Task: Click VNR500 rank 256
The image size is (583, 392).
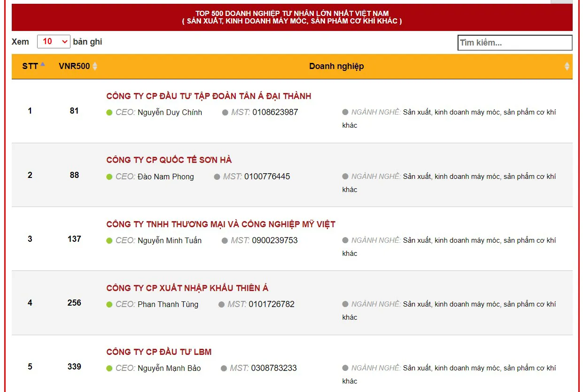Action: [x=74, y=303]
